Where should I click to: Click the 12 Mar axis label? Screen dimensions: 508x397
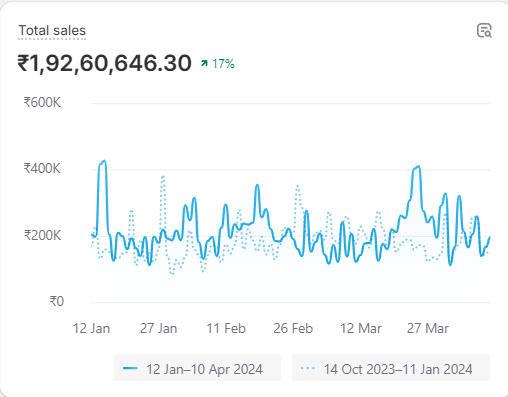pyautogui.click(x=361, y=328)
